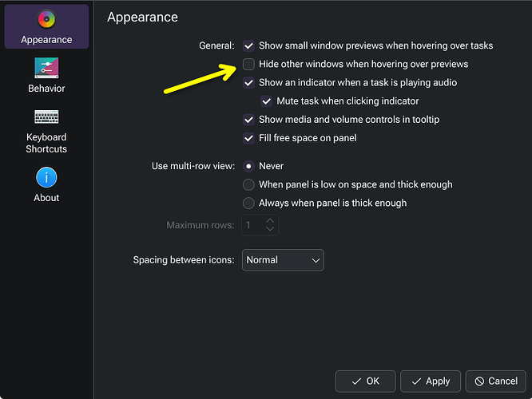Open the Appearance settings page icon
This screenshot has width=532, height=399.
46,19
